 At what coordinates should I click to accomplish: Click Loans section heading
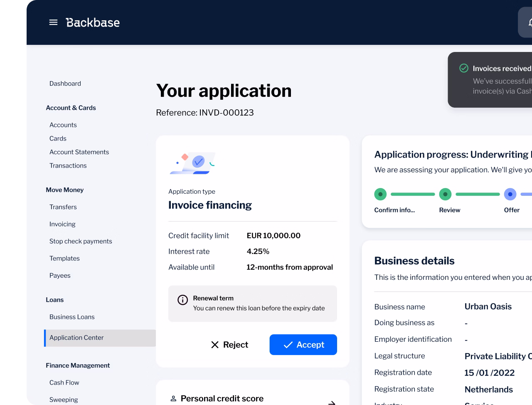(x=54, y=300)
